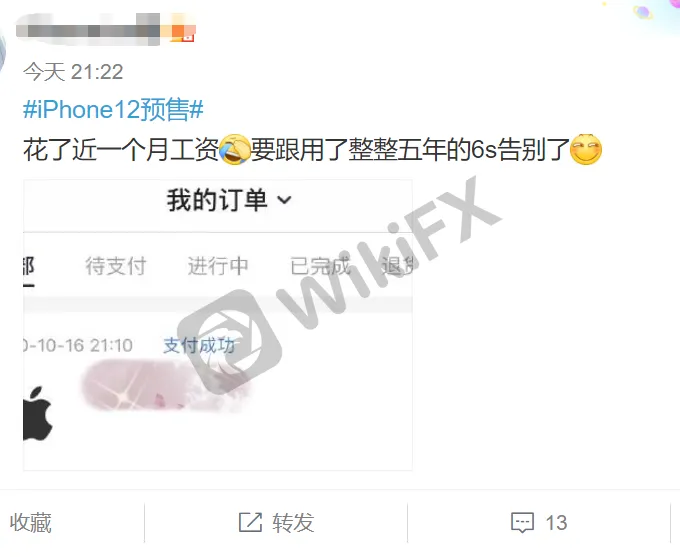680x557 pixels.
Task: Click the Apple logo icon in order
Action: (38, 413)
